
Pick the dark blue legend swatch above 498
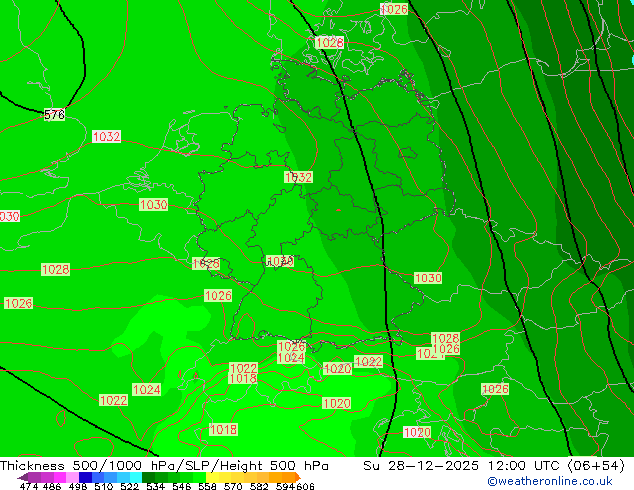click(x=85, y=477)
